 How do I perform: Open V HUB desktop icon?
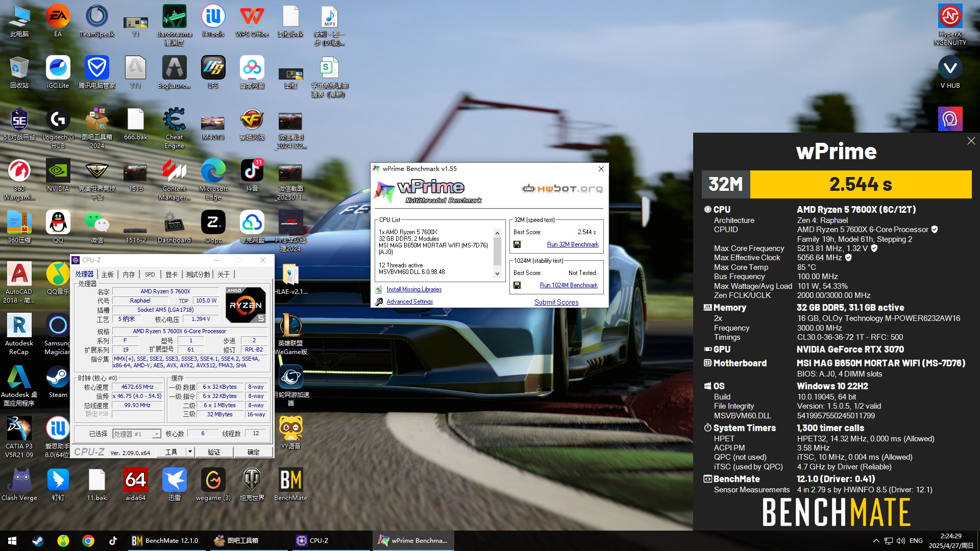click(950, 72)
